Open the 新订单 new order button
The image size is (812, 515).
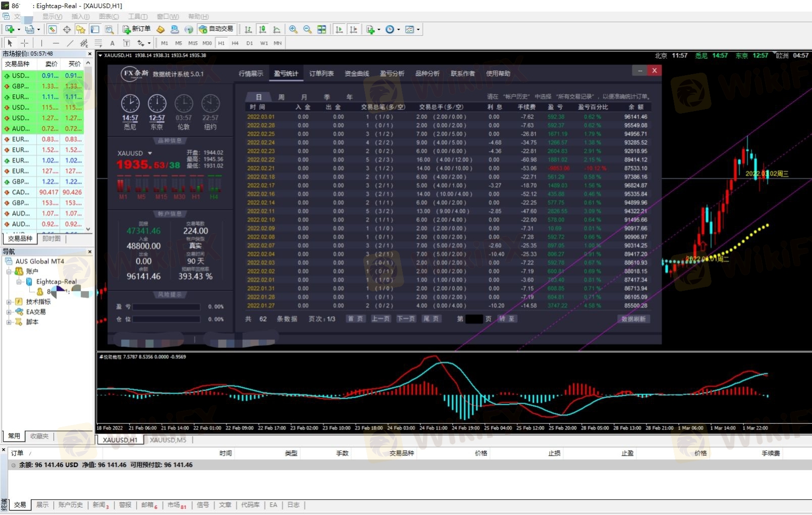click(136, 29)
